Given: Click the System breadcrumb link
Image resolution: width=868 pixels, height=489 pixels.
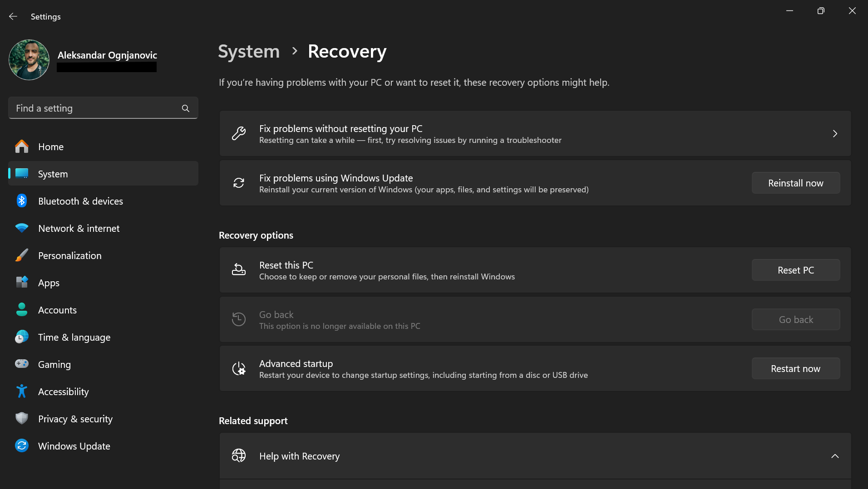Looking at the screenshot, I should point(249,51).
